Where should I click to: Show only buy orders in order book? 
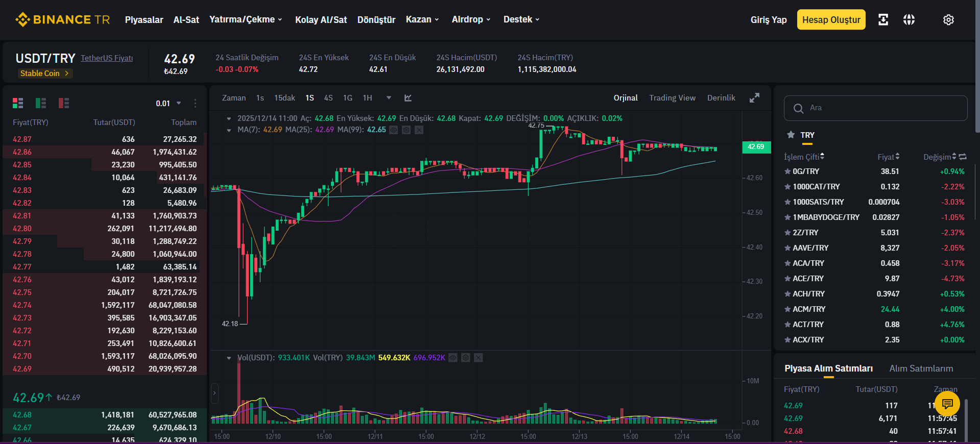click(41, 103)
